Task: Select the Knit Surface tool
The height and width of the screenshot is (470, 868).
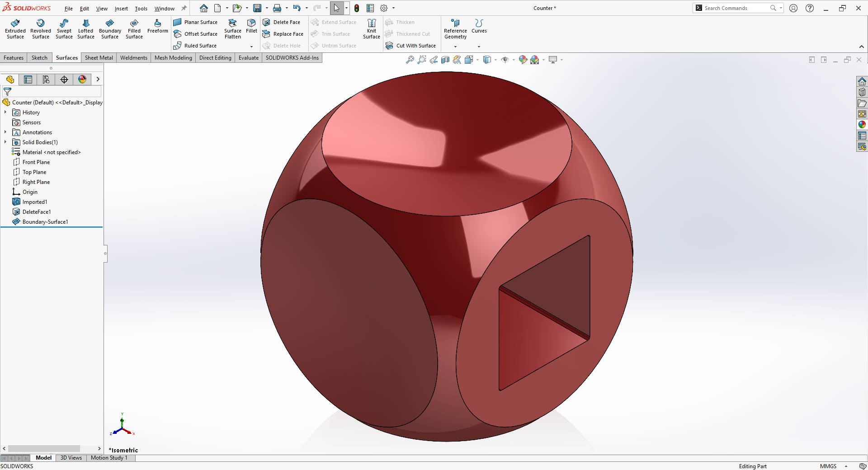Action: point(371,28)
